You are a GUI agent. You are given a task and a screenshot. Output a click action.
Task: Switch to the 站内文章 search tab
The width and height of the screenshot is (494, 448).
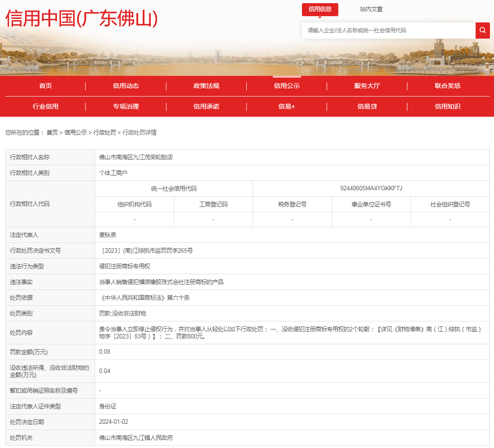click(371, 9)
